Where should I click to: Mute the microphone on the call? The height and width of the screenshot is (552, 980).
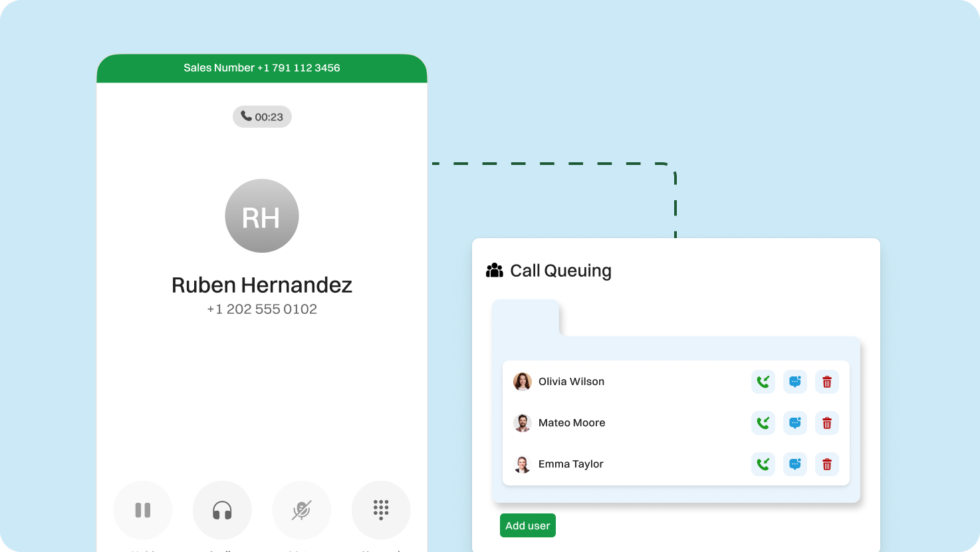[x=301, y=510]
